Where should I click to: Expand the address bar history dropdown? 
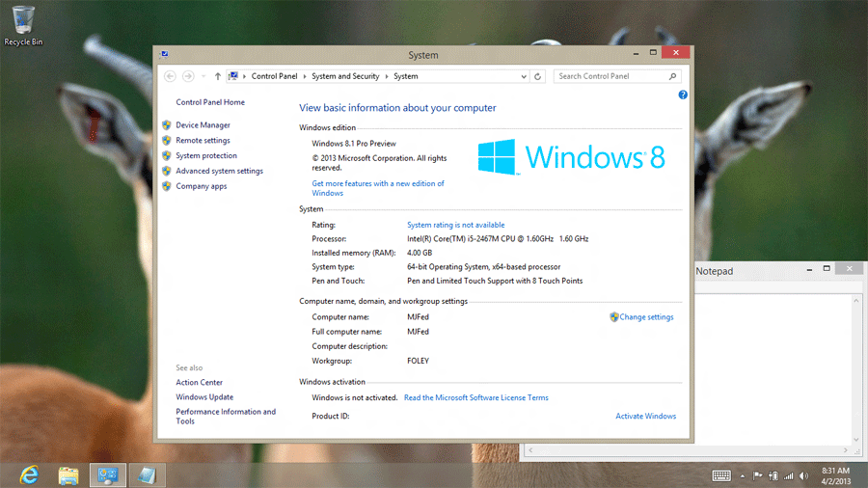coord(524,76)
